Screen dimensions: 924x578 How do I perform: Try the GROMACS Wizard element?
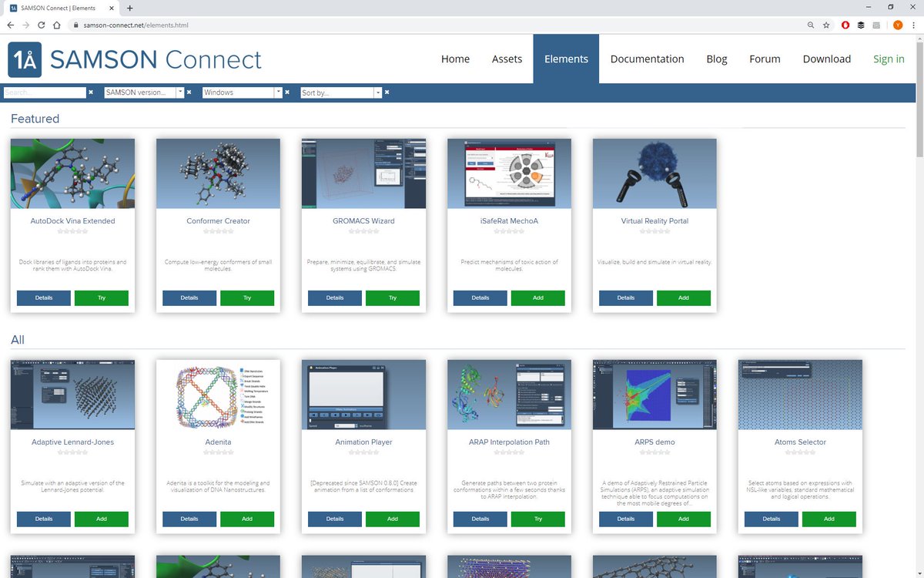393,297
